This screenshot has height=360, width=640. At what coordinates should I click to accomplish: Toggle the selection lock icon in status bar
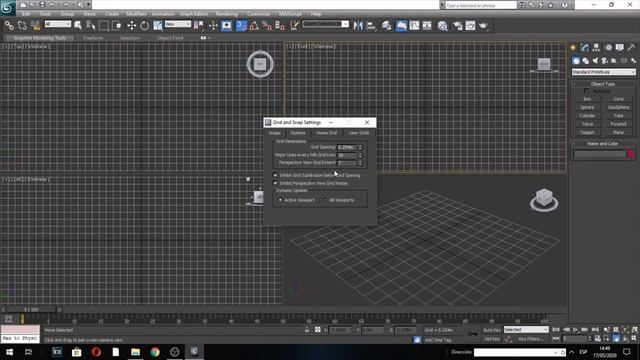coord(307,330)
